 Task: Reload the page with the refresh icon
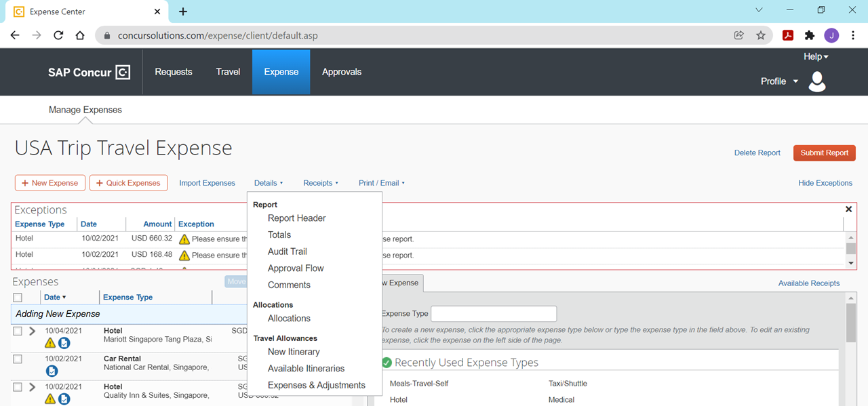pyautogui.click(x=58, y=35)
